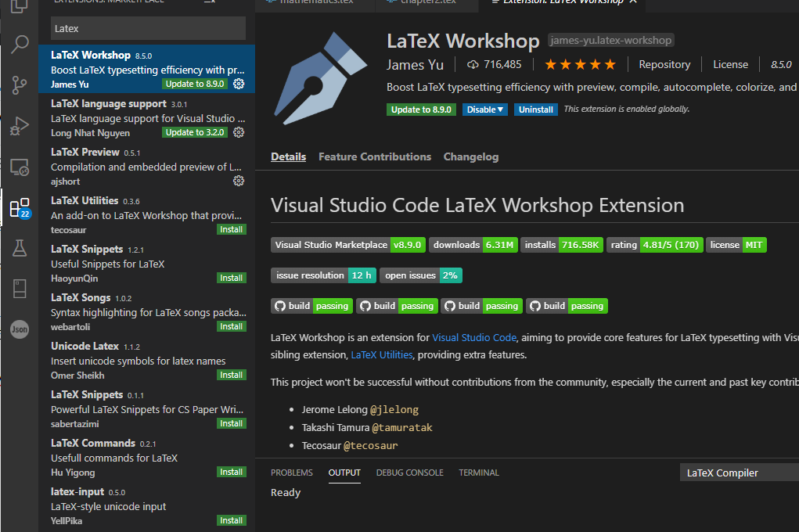The height and width of the screenshot is (532, 799).
Task: Open manage gear for LaTeX Preview
Action: 239,181
